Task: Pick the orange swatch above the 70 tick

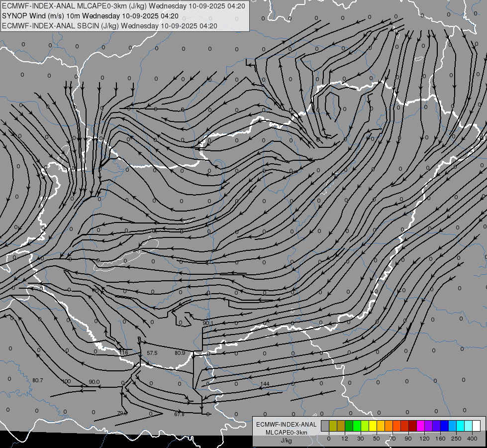Action: click(389, 426)
